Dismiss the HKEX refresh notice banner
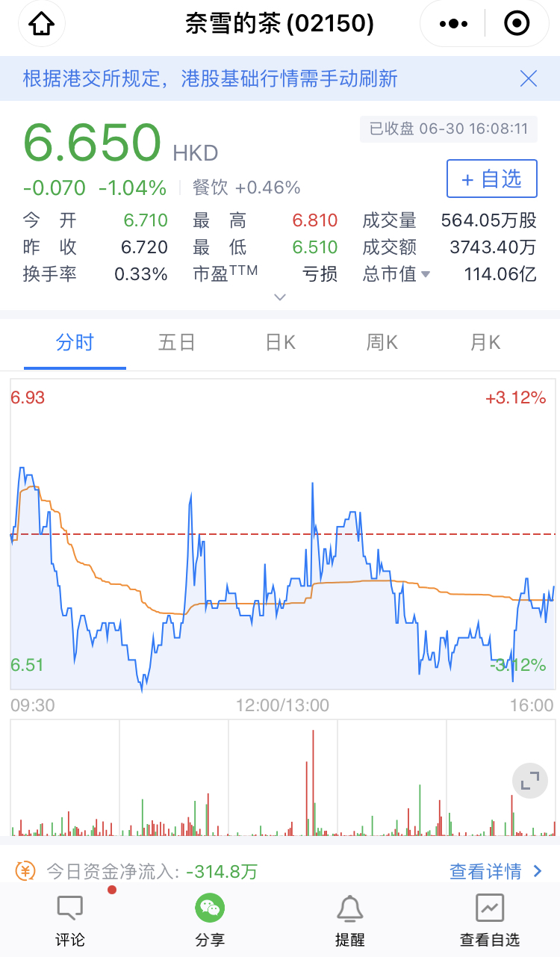Screen dimensions: 560x957 click(x=529, y=78)
